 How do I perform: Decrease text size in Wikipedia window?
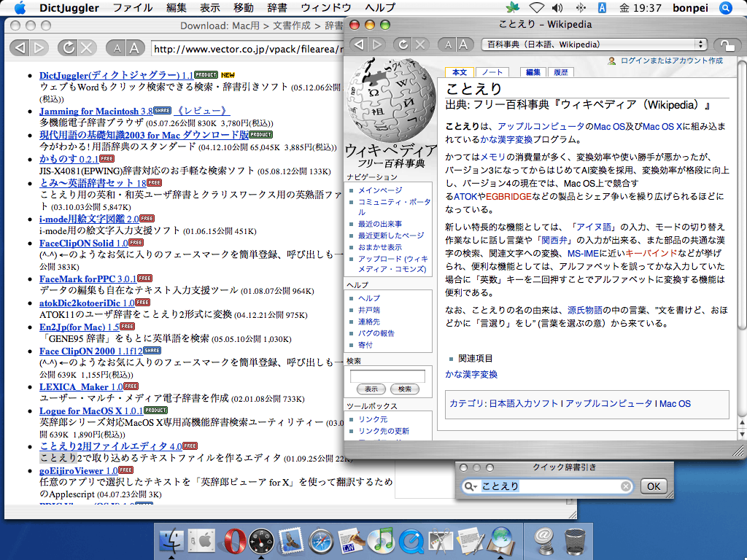point(447,44)
